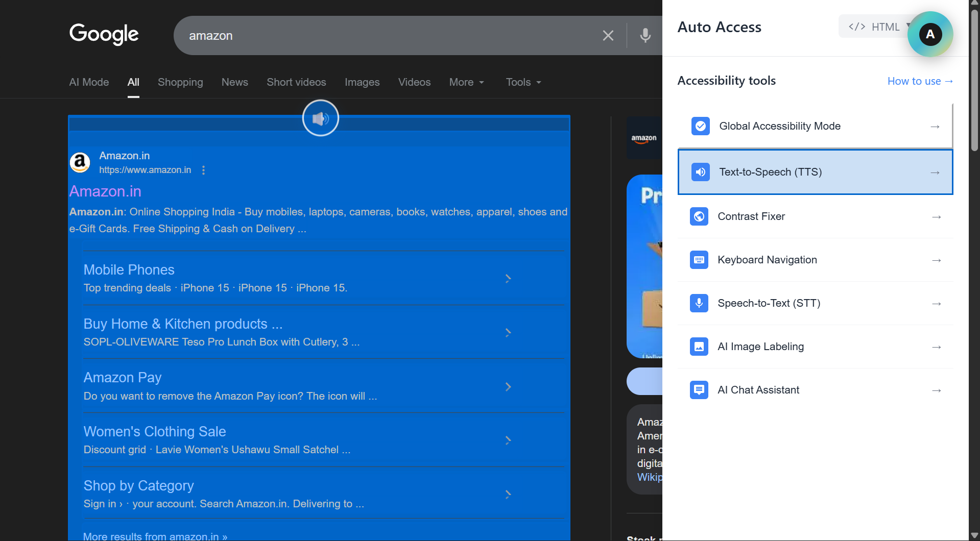
Task: Start voice search with microphone icon
Action: coord(646,36)
